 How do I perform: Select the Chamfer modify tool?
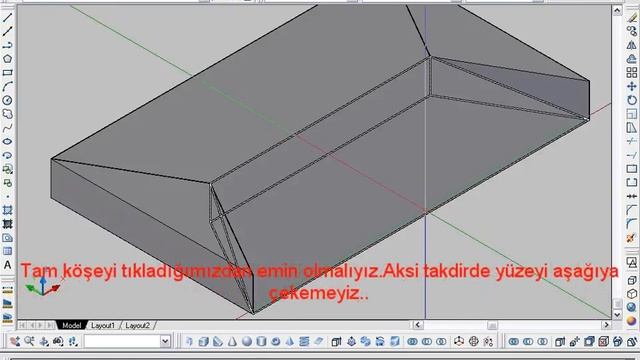[x=632, y=211]
